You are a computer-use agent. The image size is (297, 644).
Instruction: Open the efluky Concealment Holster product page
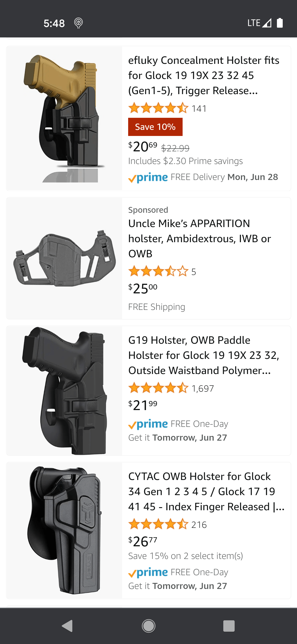click(204, 76)
